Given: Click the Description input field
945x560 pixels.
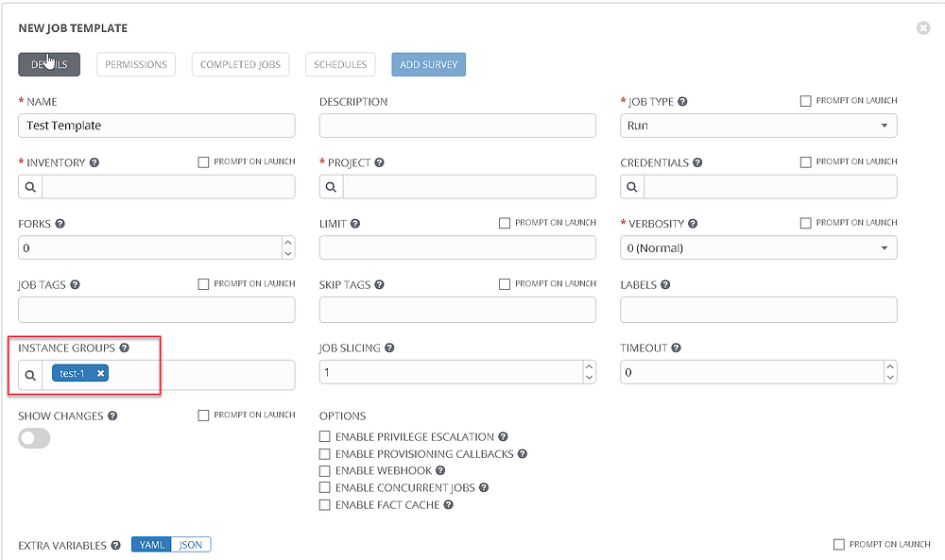Looking at the screenshot, I should tap(457, 126).
